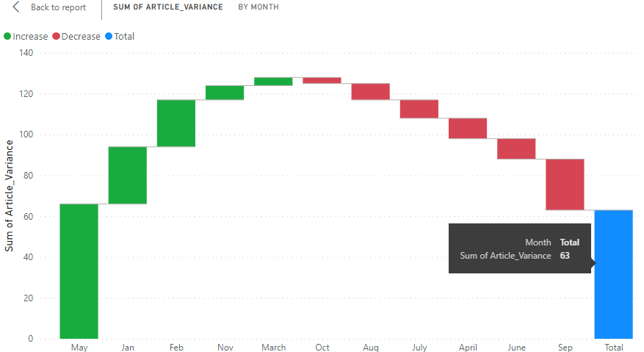Go back via Back to report link
The image size is (644, 352).
point(58,7)
